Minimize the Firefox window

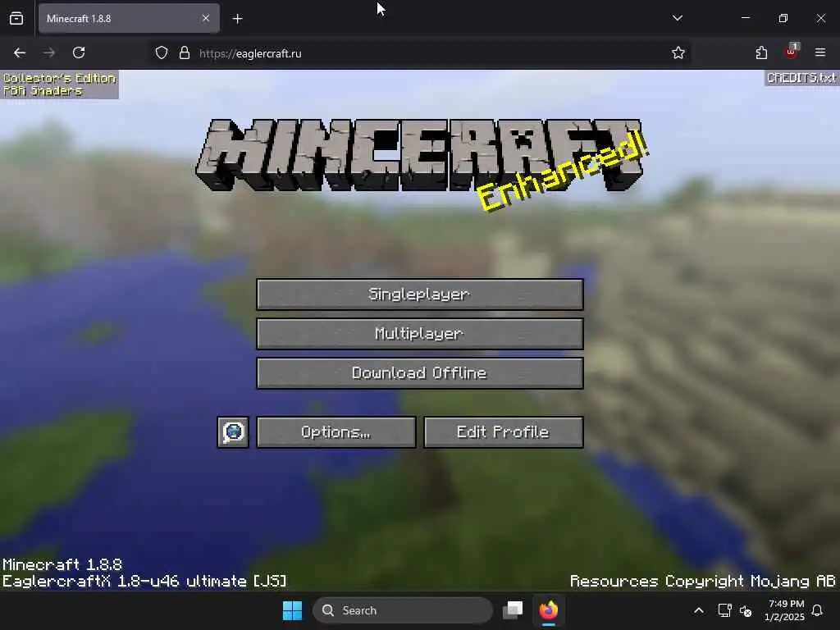(x=745, y=18)
